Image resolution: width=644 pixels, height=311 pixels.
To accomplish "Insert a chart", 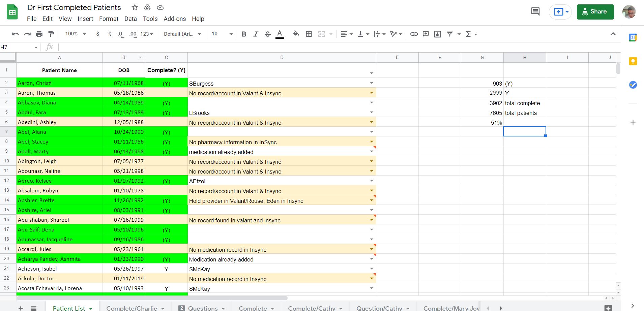I will (438, 34).
